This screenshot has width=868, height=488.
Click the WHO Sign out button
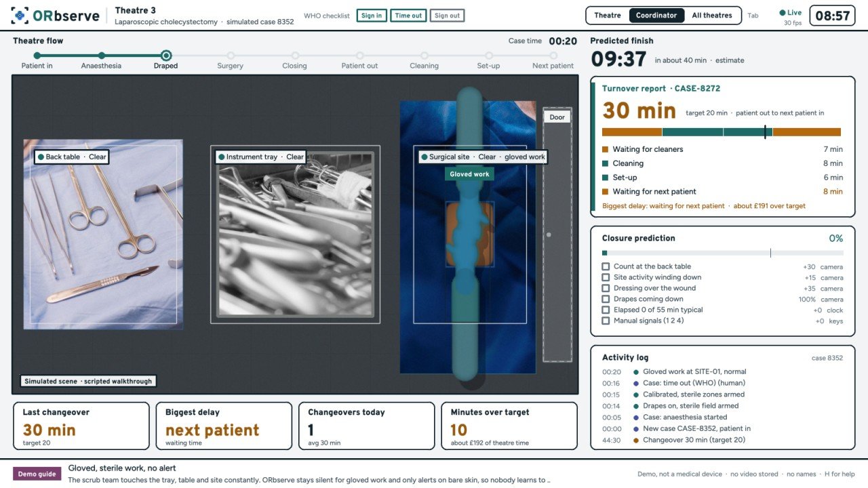(x=447, y=16)
